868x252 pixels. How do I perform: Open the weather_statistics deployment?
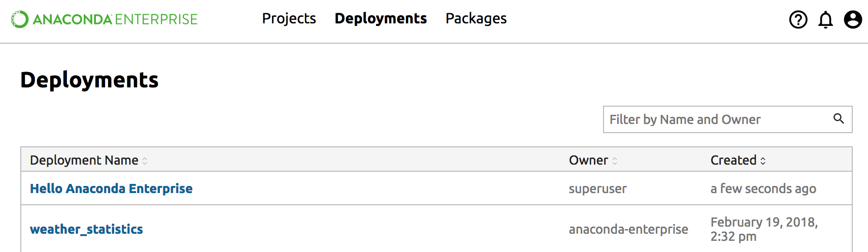pyautogui.click(x=86, y=229)
